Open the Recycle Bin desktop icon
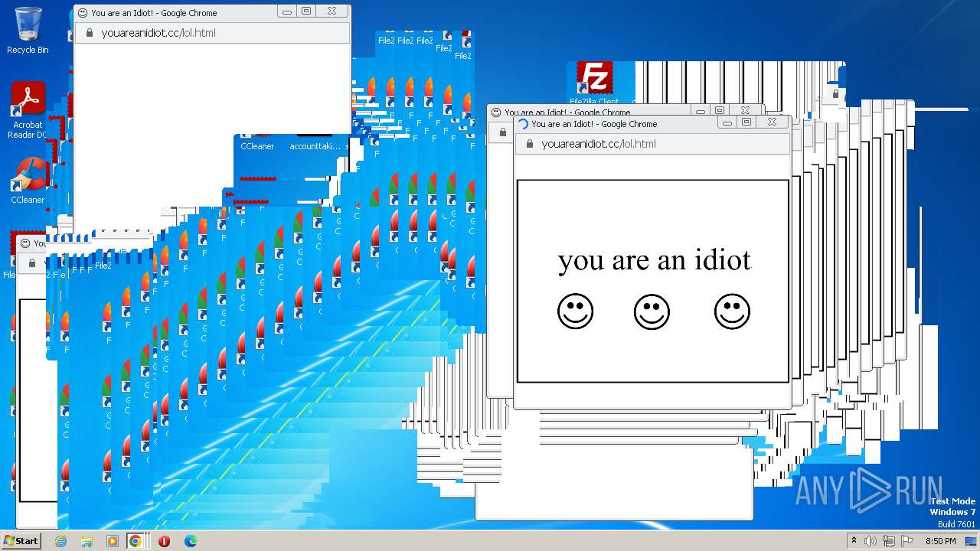Viewport: 980px width, 551px height. click(28, 31)
